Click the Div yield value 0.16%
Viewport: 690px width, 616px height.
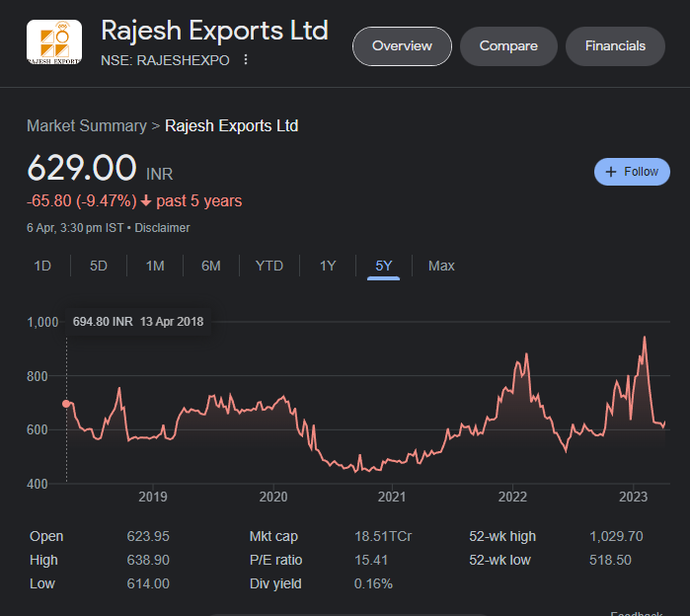point(373,583)
